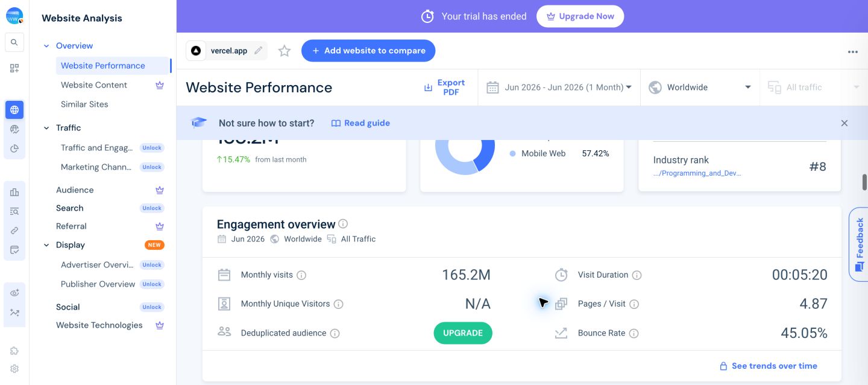The width and height of the screenshot is (868, 385).
Task: Open the Feedback side tab
Action: pos(858,244)
